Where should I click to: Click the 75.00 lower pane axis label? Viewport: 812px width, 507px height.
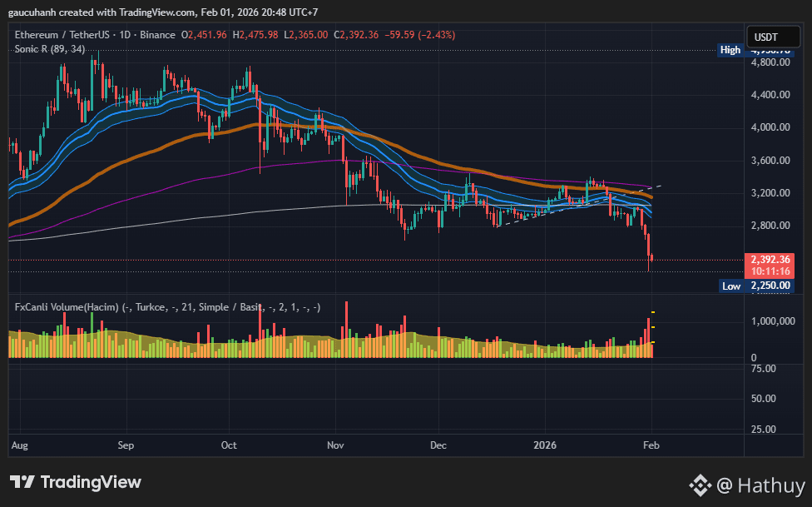763,369
